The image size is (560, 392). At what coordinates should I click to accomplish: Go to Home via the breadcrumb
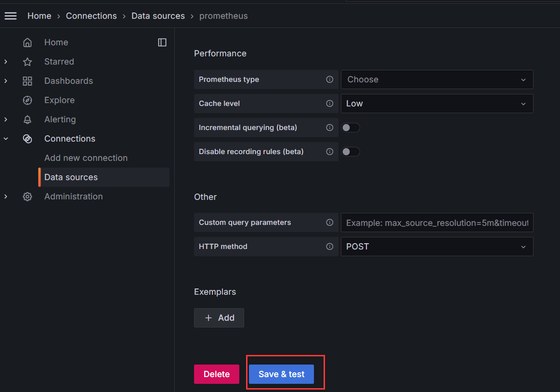point(39,16)
